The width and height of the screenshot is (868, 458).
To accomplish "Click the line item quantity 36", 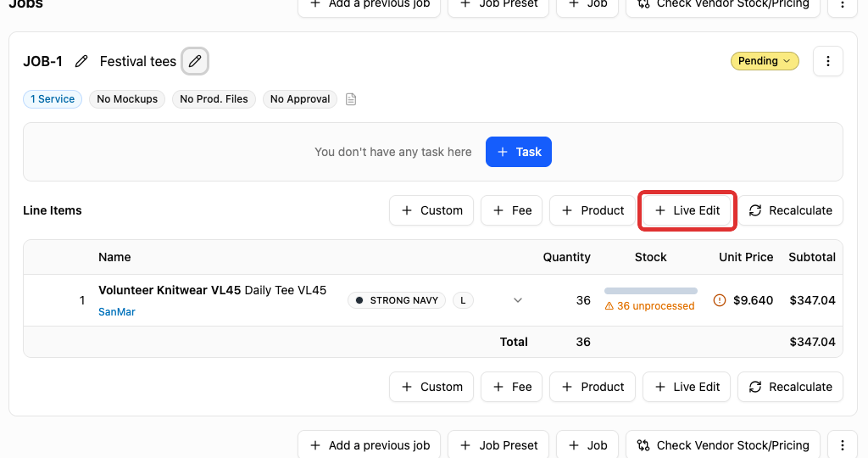I will coord(583,300).
